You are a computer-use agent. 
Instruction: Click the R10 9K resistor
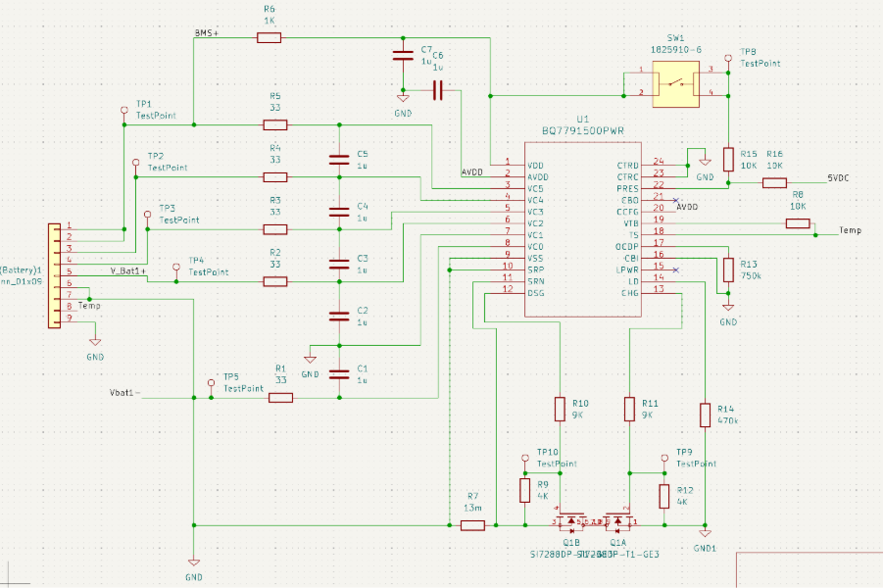point(560,409)
